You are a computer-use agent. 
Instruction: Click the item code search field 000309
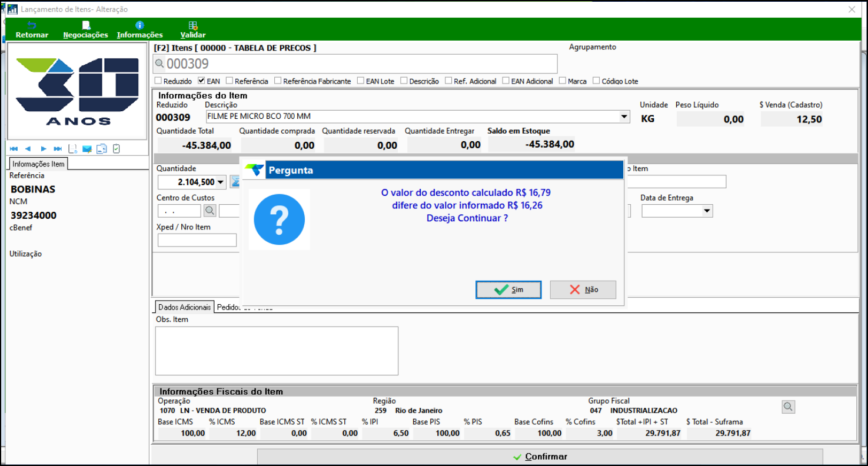pos(355,64)
